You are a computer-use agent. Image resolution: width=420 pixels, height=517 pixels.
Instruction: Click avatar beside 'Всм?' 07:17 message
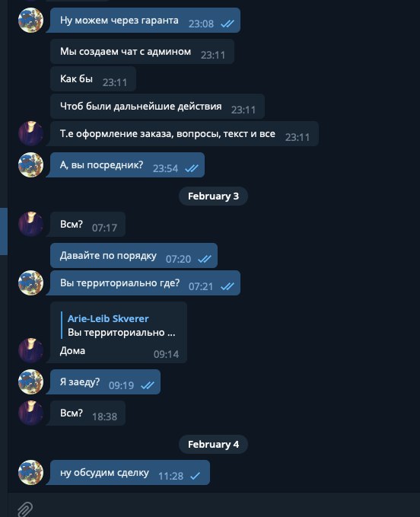(x=30, y=224)
